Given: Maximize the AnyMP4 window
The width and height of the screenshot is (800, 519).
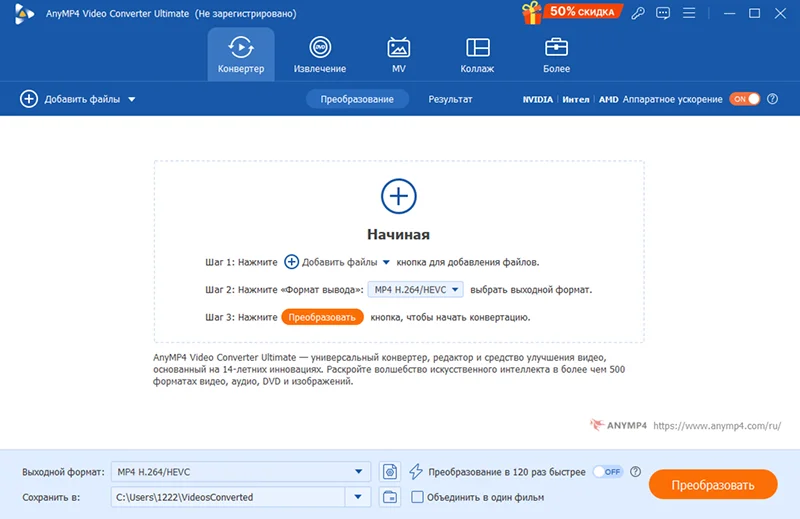Looking at the screenshot, I should tap(755, 13).
